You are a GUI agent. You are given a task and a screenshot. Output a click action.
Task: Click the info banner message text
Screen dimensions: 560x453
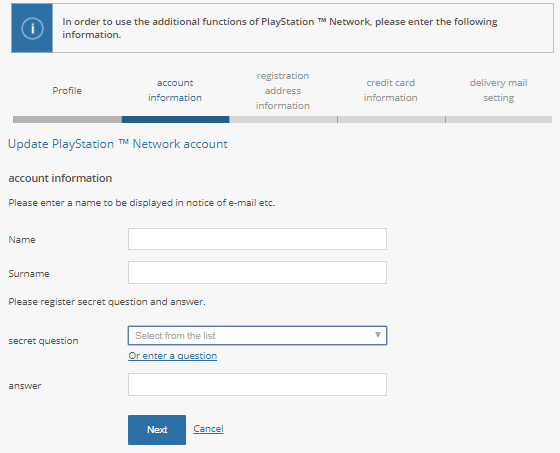(x=280, y=28)
